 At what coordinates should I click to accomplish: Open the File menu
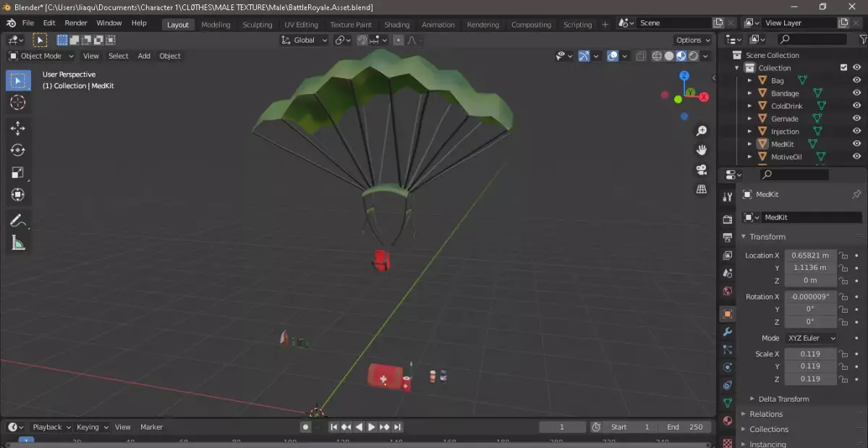click(x=28, y=23)
